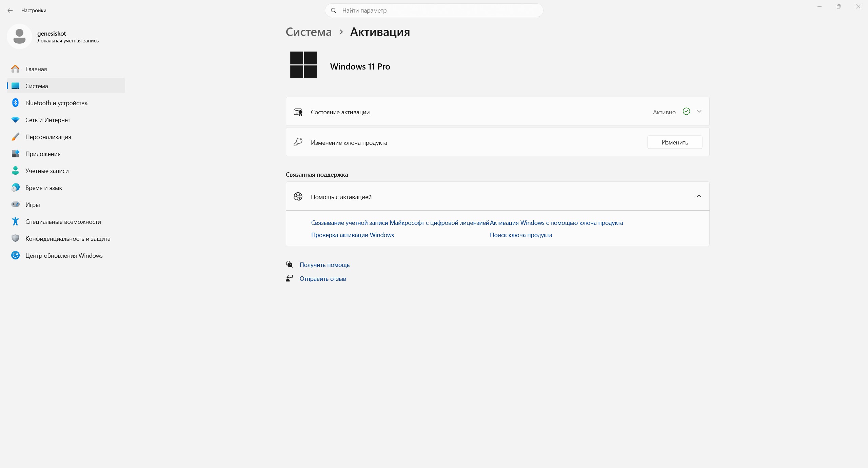Go to Приложения settings page

click(x=43, y=154)
